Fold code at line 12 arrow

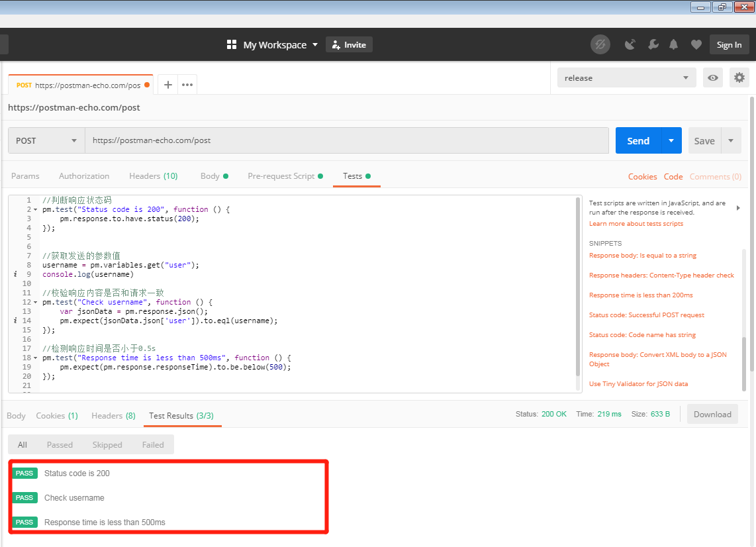(35, 303)
